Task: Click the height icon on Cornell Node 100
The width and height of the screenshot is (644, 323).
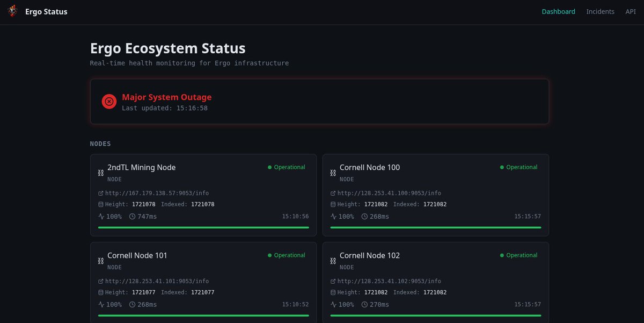Action: tap(332, 204)
